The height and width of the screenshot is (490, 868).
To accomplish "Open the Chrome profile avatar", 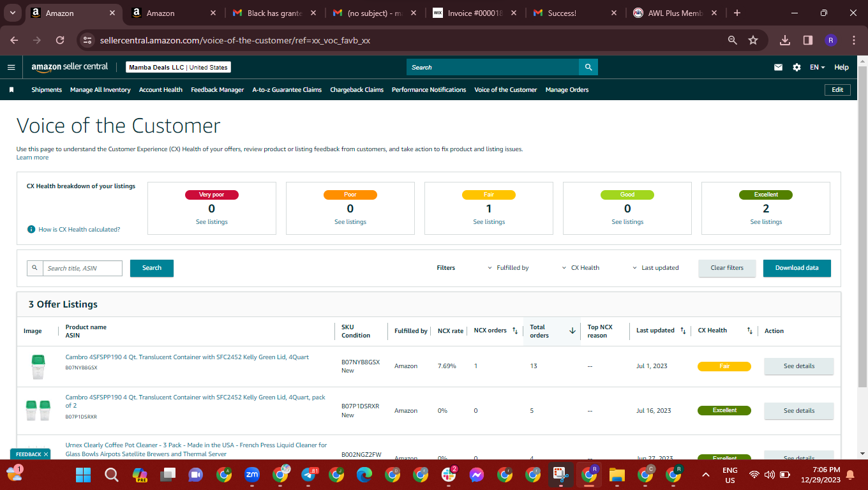I will point(830,40).
